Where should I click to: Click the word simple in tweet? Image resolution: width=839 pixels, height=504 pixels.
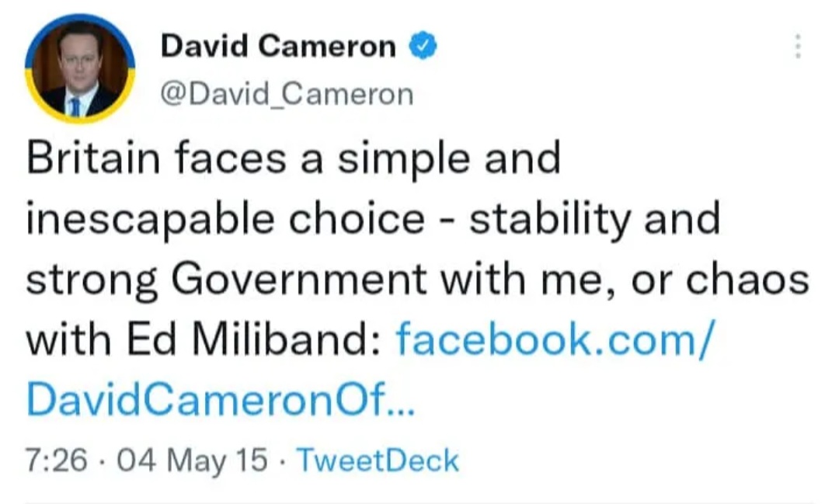[404, 159]
